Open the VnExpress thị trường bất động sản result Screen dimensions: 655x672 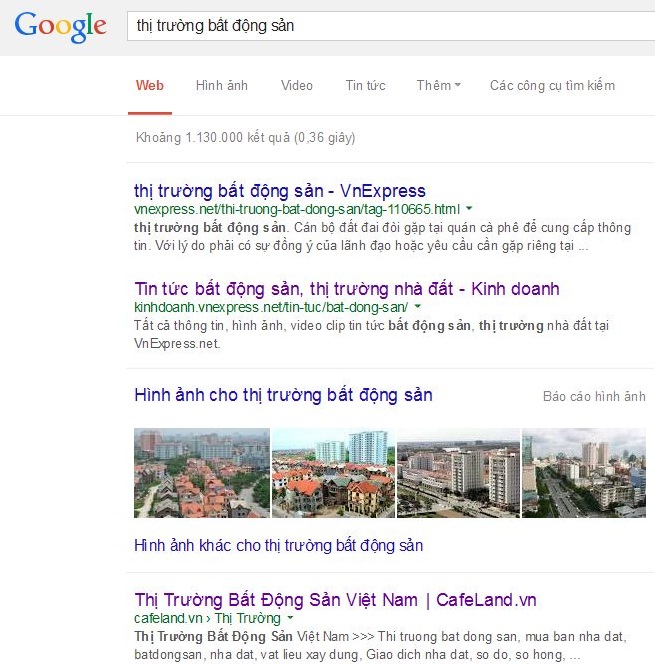coord(279,191)
